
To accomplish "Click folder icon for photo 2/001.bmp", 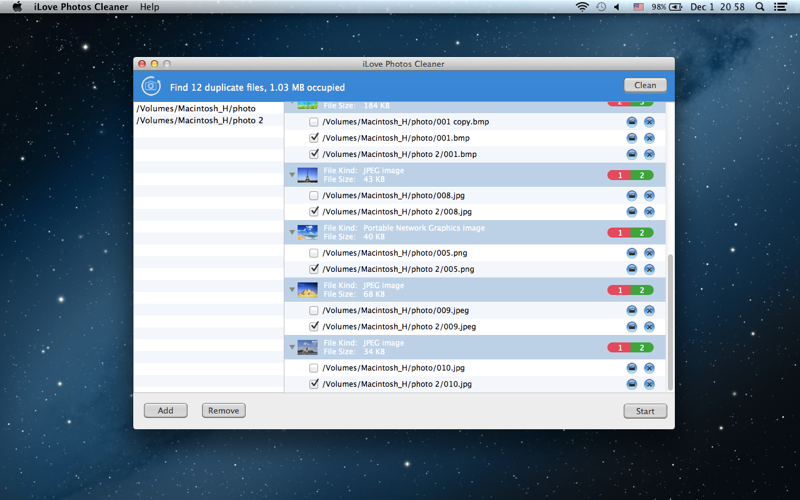I will pos(632,154).
